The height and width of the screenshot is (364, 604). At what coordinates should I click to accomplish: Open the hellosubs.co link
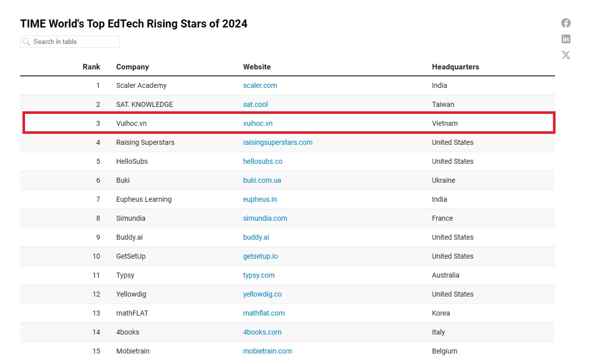pyautogui.click(x=262, y=161)
